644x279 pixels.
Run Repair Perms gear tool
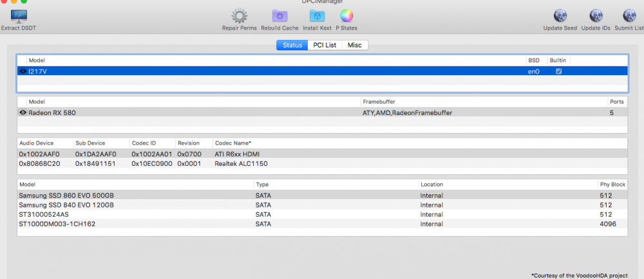[x=239, y=16]
